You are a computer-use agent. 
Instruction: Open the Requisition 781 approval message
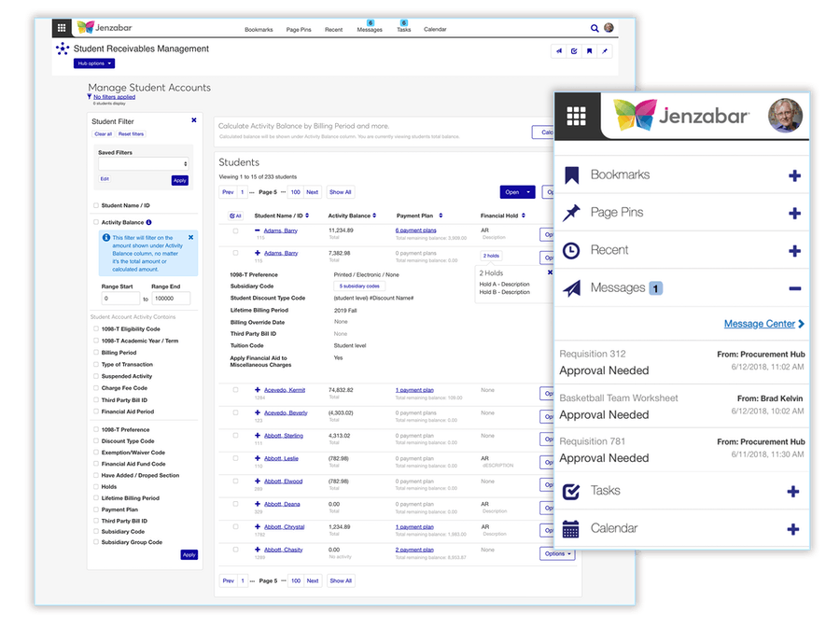681,450
